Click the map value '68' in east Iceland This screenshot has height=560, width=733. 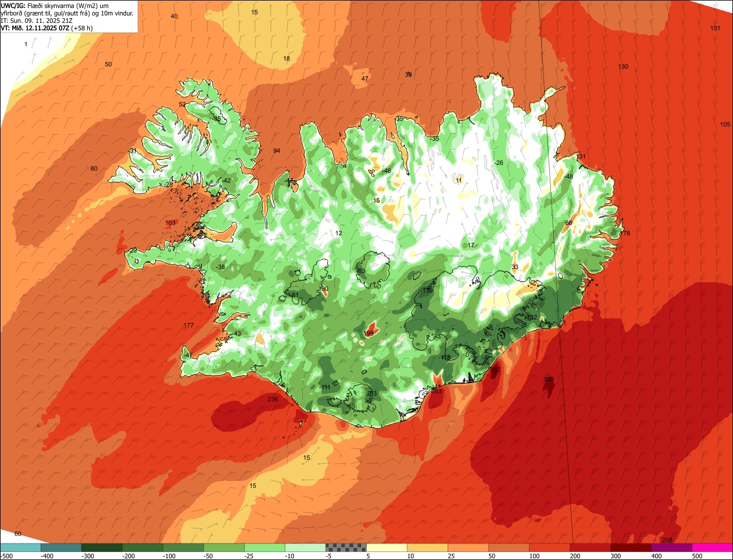569,223
